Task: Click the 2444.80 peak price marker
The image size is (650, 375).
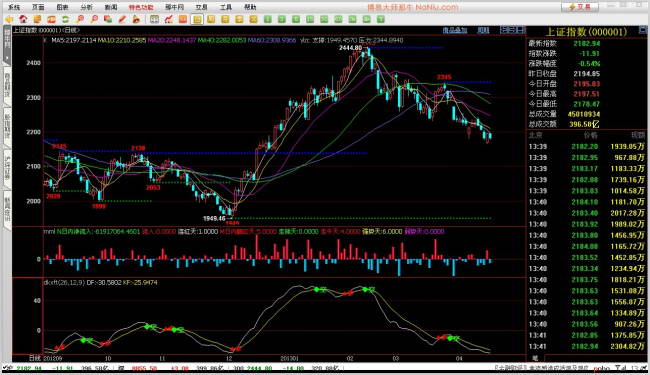Action: click(350, 48)
